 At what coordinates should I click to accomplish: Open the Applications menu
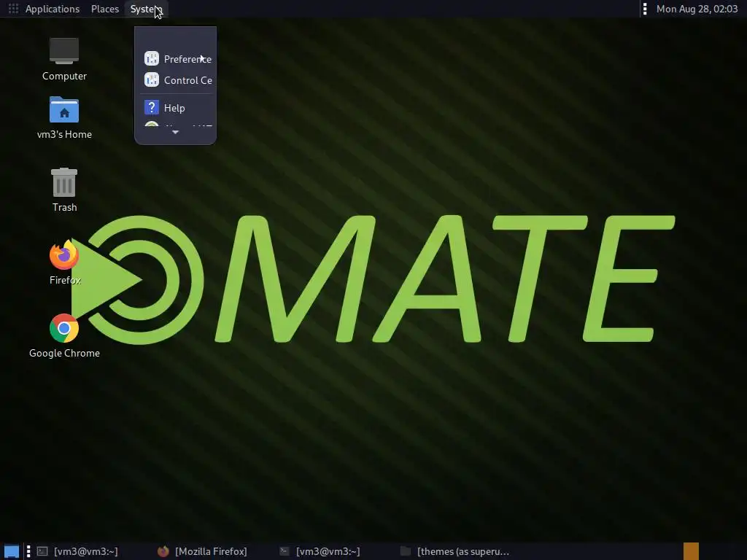click(x=53, y=9)
